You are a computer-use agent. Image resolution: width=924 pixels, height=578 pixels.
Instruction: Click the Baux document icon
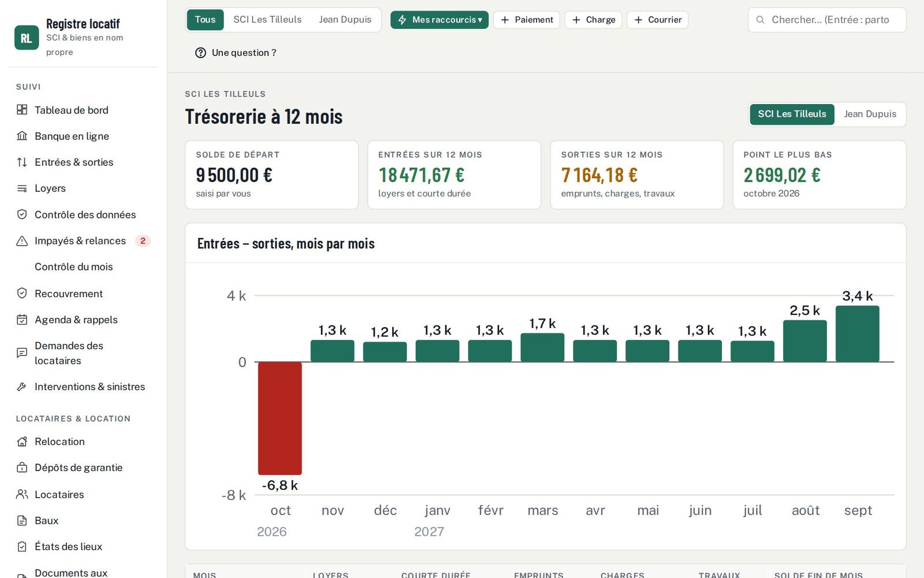[22, 520]
